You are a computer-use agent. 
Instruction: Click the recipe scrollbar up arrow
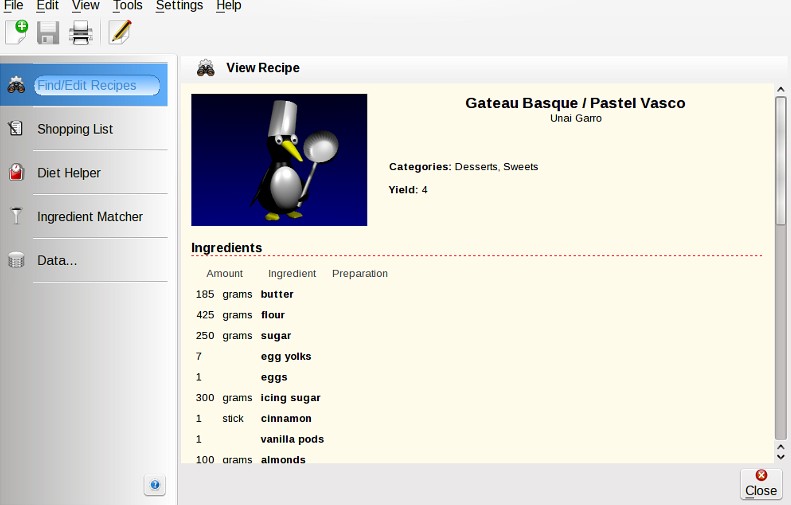781,90
